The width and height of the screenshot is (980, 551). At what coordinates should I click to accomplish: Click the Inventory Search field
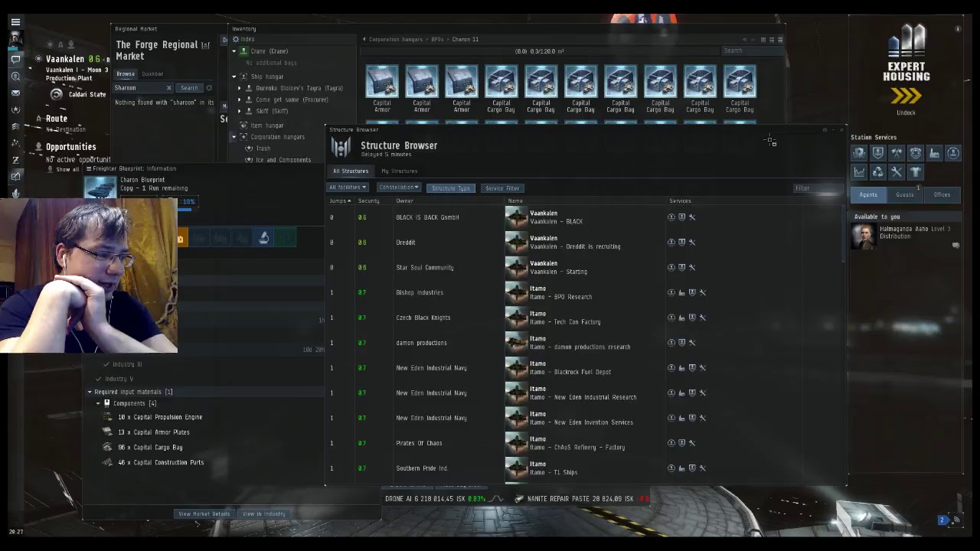point(752,51)
